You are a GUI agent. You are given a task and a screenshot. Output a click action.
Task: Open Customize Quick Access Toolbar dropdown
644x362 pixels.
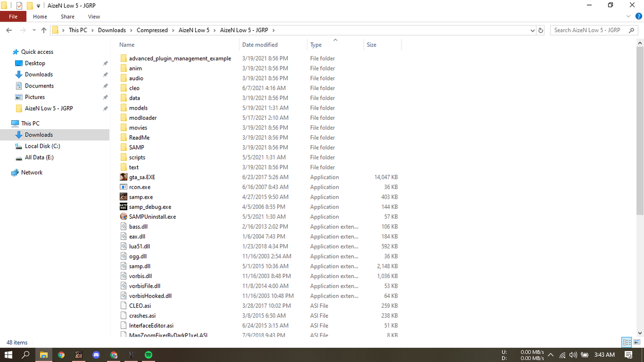click(x=38, y=6)
